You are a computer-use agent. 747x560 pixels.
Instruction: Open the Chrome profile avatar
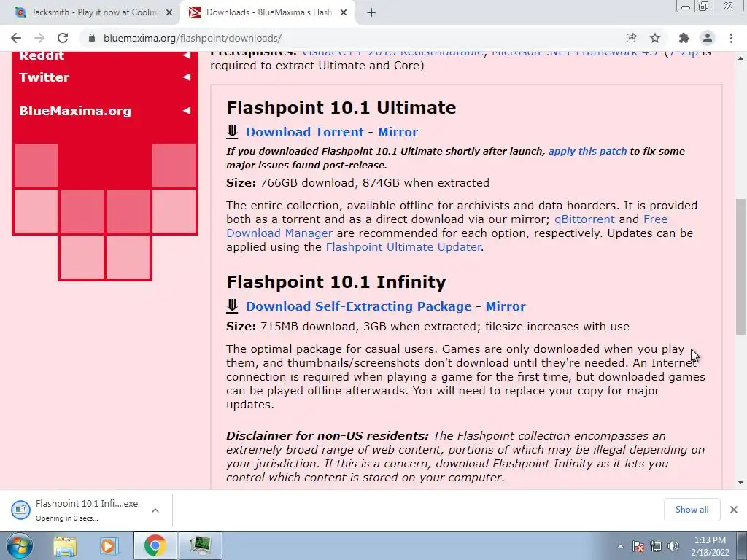708,38
